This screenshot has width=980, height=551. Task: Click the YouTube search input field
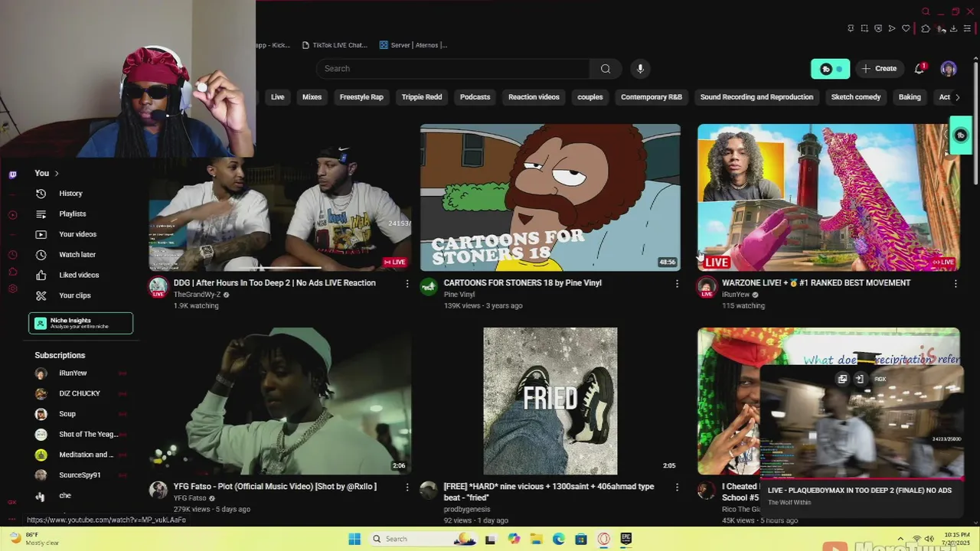[x=452, y=69]
